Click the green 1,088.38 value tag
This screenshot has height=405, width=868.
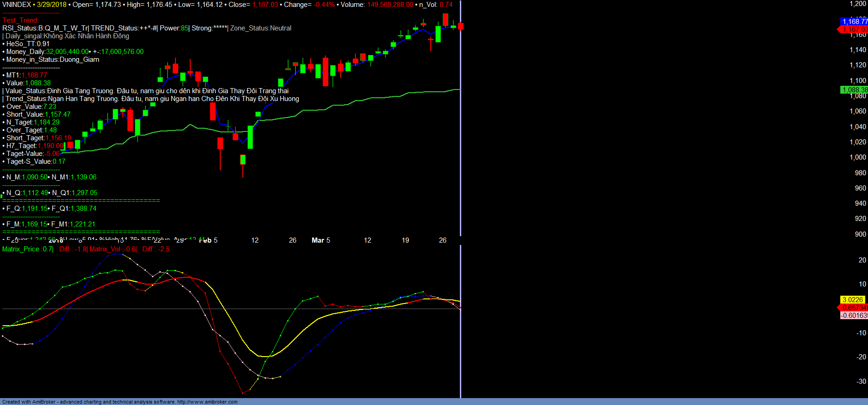click(854, 90)
